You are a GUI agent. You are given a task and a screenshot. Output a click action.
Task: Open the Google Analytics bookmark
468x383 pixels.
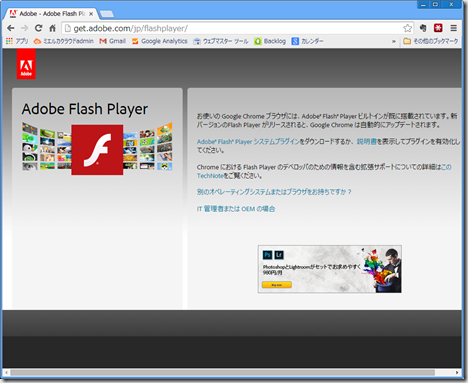click(160, 41)
